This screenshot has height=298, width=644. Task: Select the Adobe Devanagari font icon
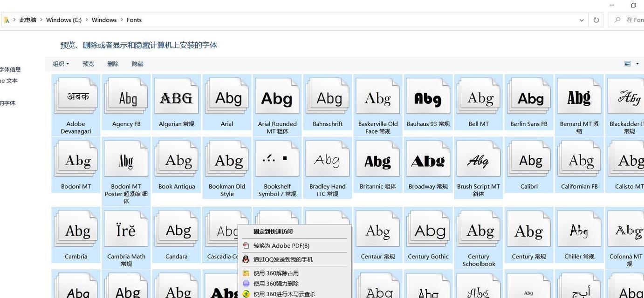point(76,96)
